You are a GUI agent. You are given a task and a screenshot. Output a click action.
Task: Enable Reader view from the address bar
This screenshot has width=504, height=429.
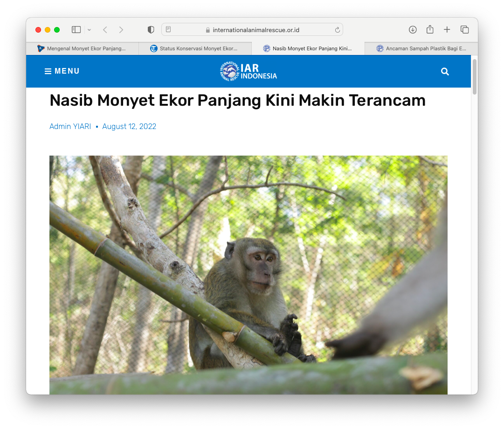[x=167, y=29]
